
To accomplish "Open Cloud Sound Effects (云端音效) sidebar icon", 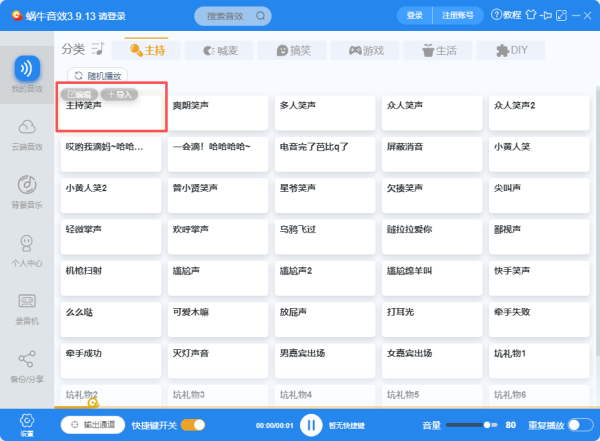I will pyautogui.click(x=27, y=127).
